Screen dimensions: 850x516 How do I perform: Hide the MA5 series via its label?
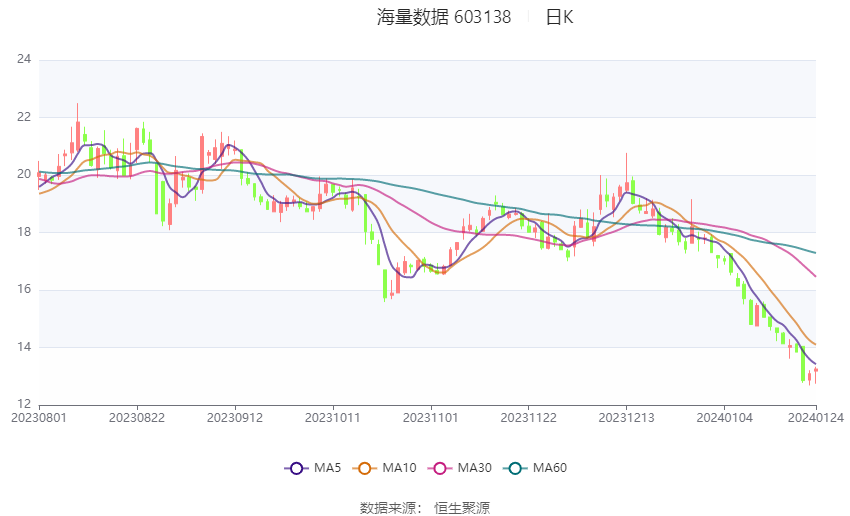point(328,468)
